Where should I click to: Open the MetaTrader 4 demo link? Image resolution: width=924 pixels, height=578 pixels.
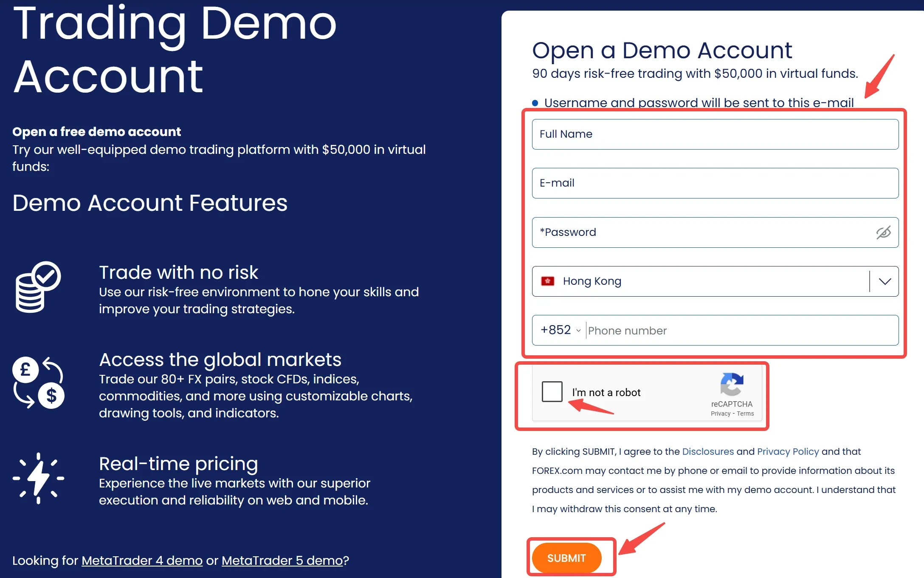tap(142, 561)
